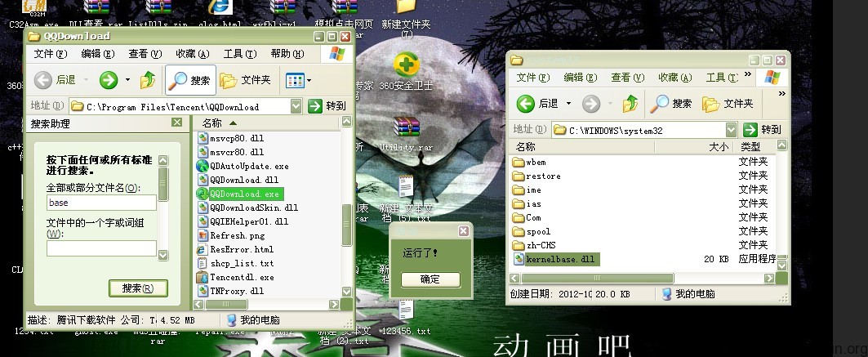Viewport: 868px width, 357px height.
Task: Open 文件(F) menu in QQDownload window
Action: [50, 54]
